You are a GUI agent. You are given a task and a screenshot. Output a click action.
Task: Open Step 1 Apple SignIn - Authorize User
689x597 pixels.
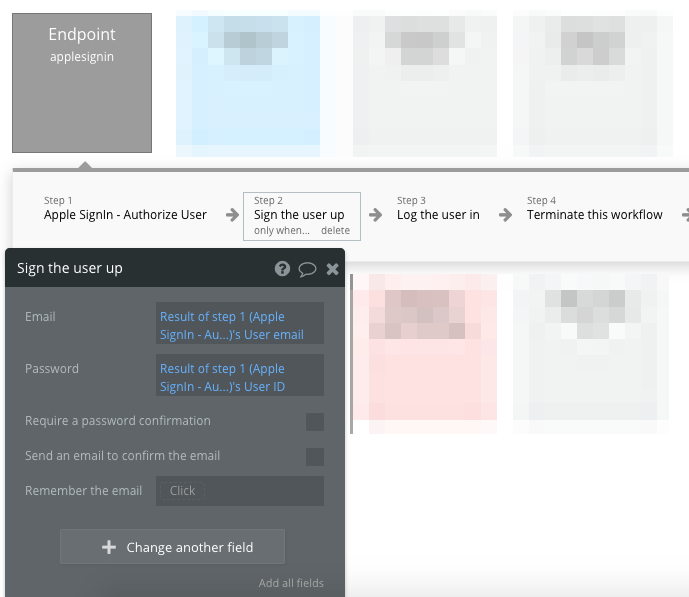[x=125, y=209]
